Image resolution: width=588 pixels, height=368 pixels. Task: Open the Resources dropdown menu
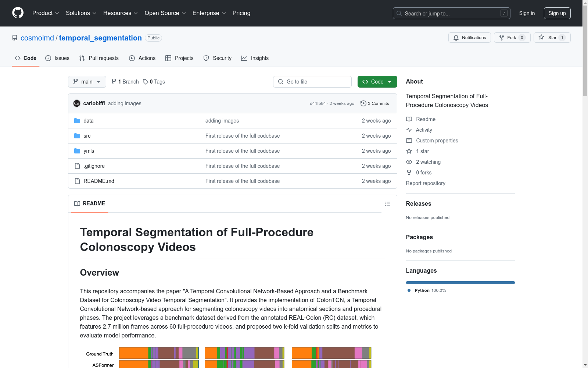[x=121, y=13]
